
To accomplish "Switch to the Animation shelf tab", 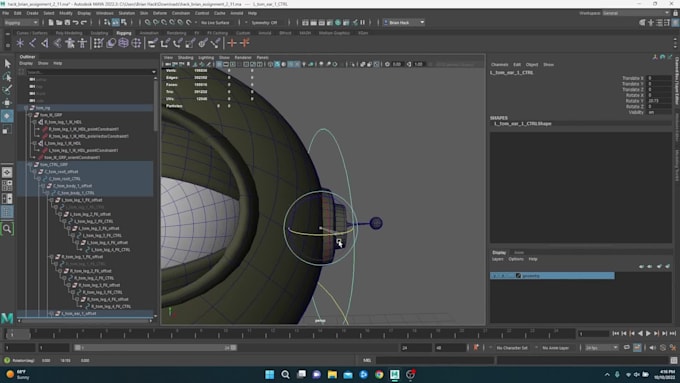I will point(149,33).
